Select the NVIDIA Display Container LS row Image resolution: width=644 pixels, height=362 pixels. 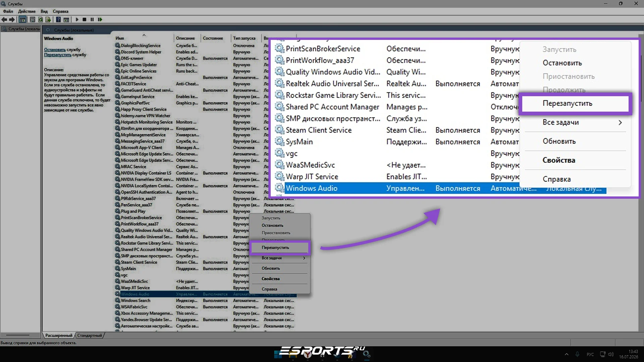pyautogui.click(x=205, y=173)
